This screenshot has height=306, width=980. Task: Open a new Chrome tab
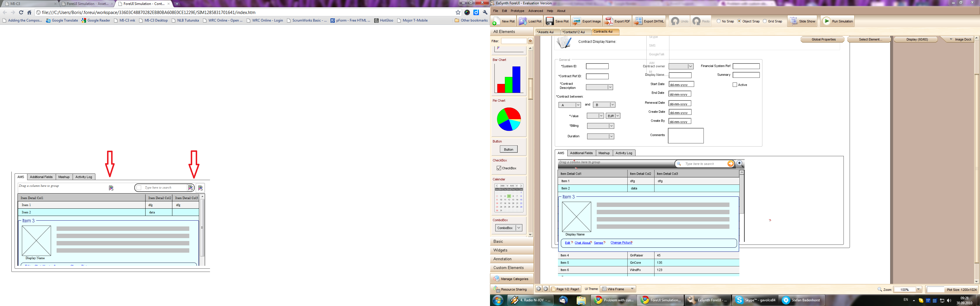[177, 4]
